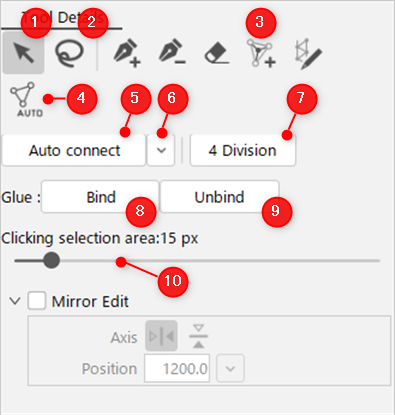The image size is (395, 415).
Task: Enable the Mirror Edit checkbox
Action: click(x=37, y=301)
